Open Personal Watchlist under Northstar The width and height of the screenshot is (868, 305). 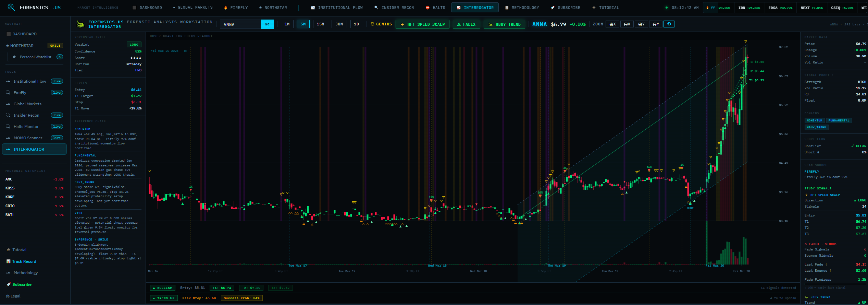point(35,57)
